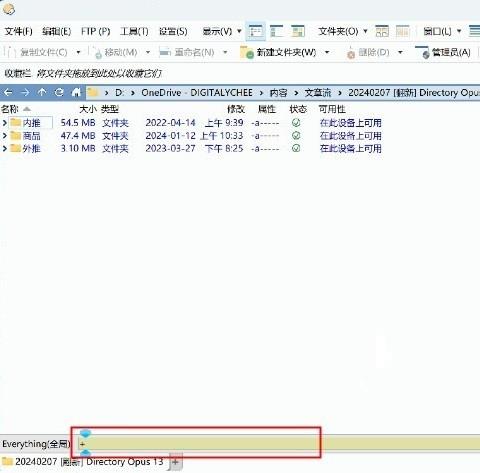This screenshot has width=480, height=473.
Task: Expand the 内推 folder row
Action: (4, 123)
